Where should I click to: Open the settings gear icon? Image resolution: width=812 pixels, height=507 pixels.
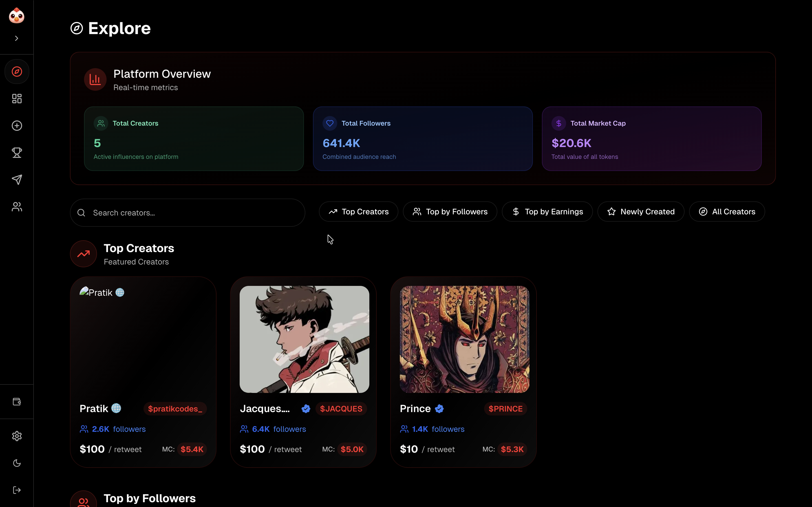click(x=17, y=436)
